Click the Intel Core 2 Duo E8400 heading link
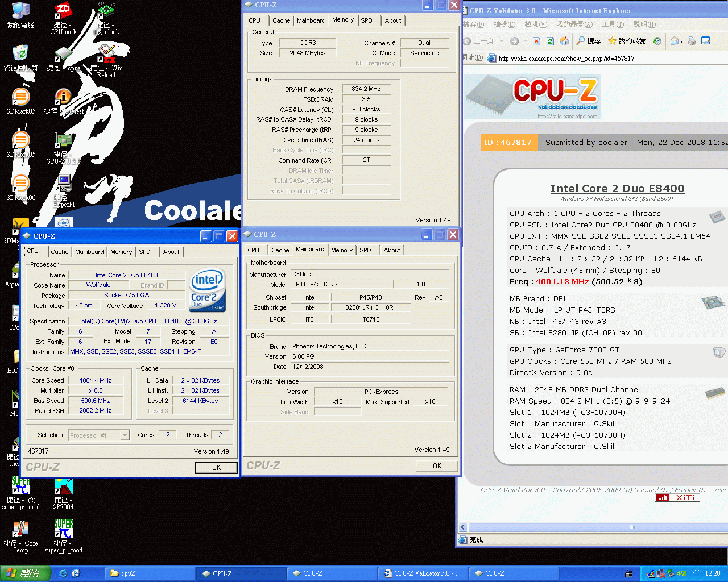The height and width of the screenshot is (582, 728). 617,188
